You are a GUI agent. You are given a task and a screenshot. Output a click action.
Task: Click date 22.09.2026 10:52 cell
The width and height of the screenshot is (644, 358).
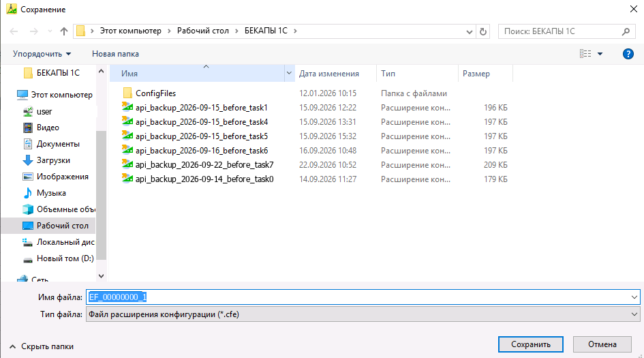coord(328,165)
